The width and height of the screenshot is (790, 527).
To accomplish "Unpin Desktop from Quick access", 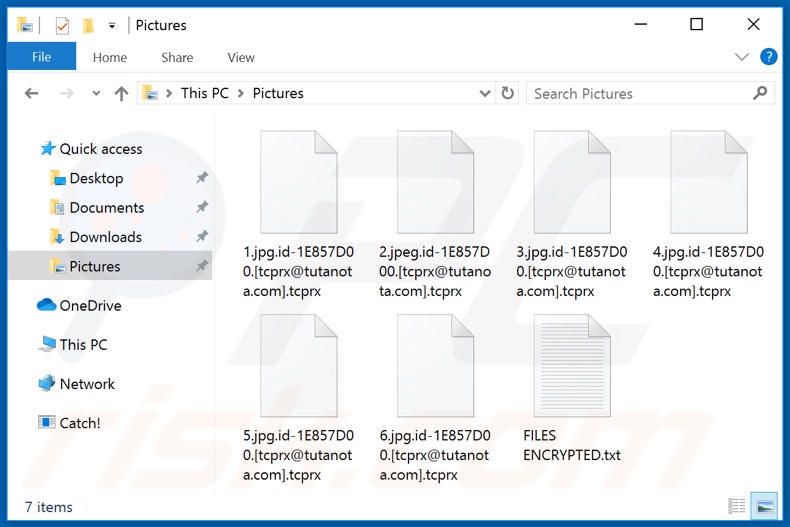I will coord(201,178).
